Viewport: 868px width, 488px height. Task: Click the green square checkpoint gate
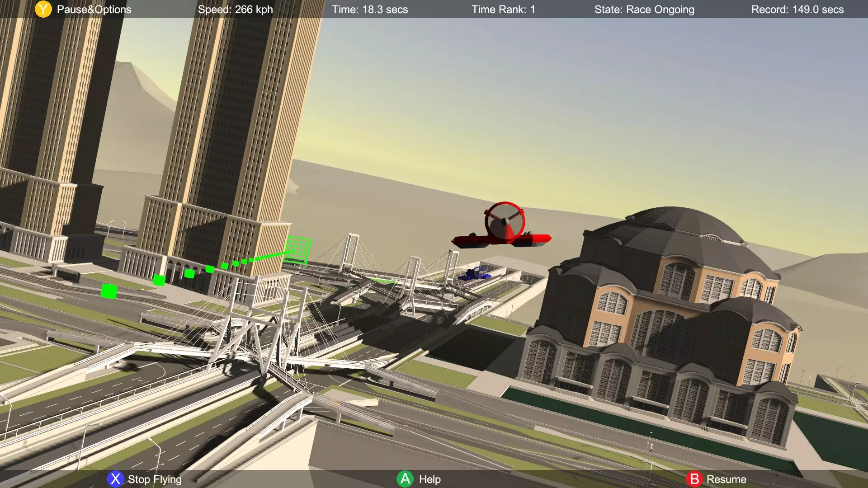click(x=298, y=249)
